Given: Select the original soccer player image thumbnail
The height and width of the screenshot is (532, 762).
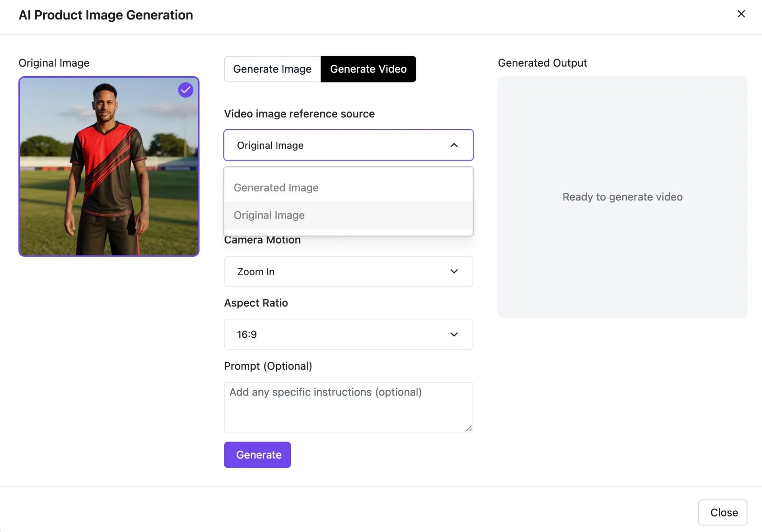Looking at the screenshot, I should [109, 166].
